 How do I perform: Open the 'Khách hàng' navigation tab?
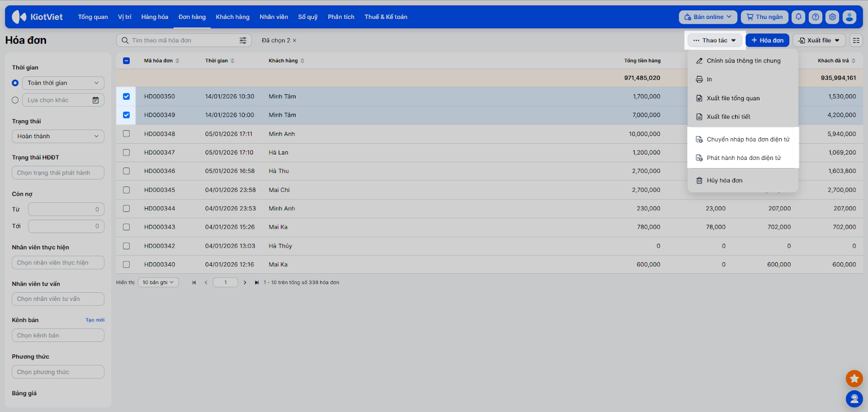(x=233, y=17)
